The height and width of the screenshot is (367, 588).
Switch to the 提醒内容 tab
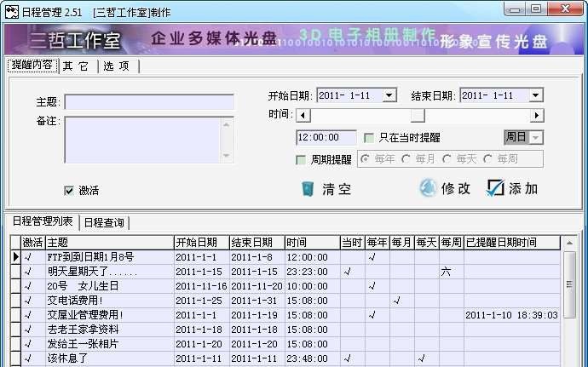tap(32, 66)
